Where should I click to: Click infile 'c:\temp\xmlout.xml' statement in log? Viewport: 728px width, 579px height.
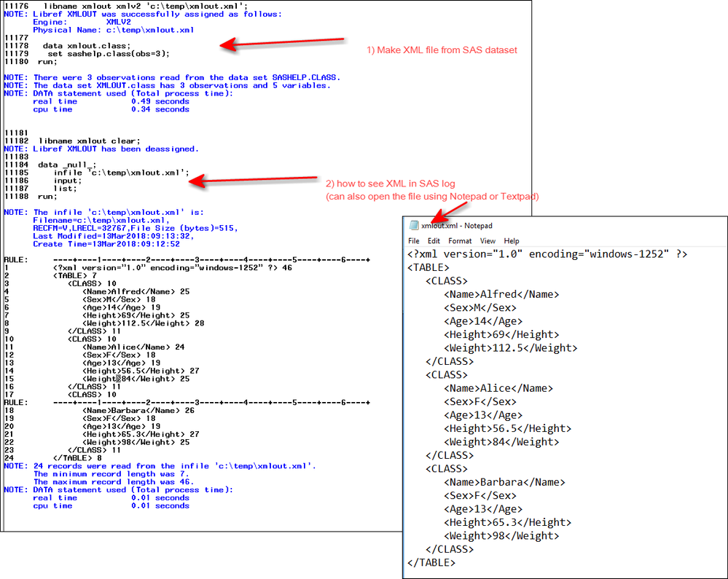point(121,173)
